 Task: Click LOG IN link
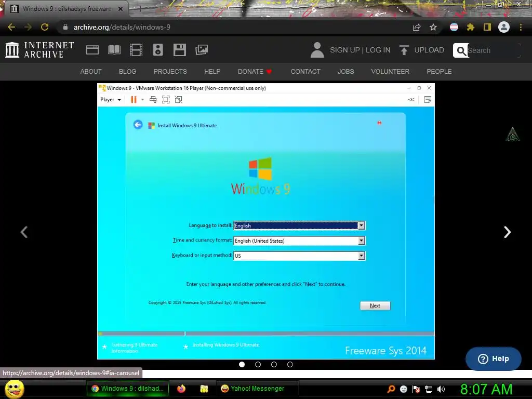378,50
